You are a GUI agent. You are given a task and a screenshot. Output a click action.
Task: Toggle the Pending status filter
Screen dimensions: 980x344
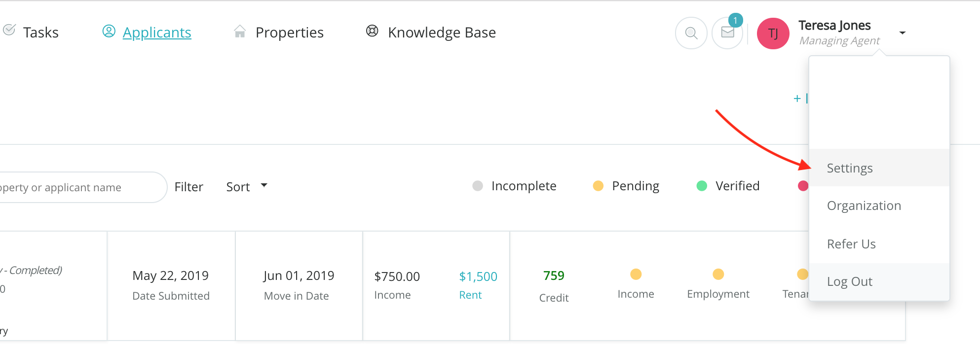626,186
